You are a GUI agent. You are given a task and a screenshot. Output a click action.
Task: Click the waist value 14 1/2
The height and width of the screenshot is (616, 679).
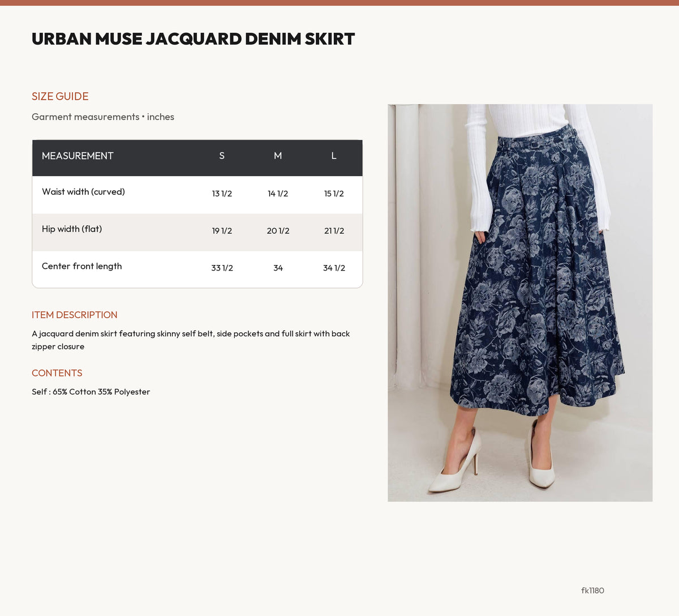click(278, 194)
